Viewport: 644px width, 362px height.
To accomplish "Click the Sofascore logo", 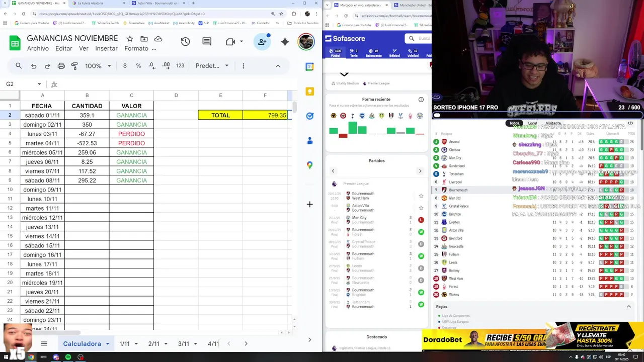I will pos(345,39).
